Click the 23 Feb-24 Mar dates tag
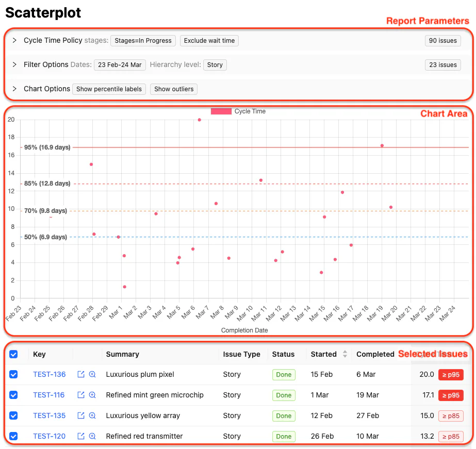 point(120,65)
